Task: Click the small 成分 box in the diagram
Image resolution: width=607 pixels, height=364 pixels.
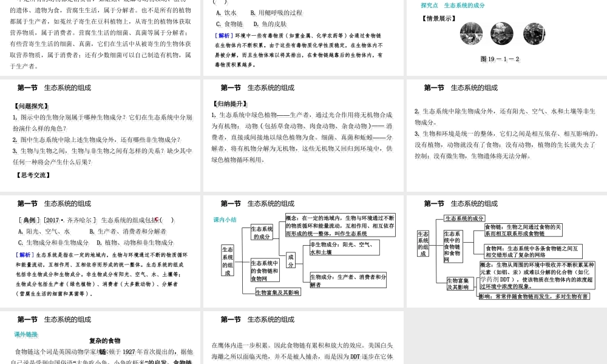Action: point(291,260)
